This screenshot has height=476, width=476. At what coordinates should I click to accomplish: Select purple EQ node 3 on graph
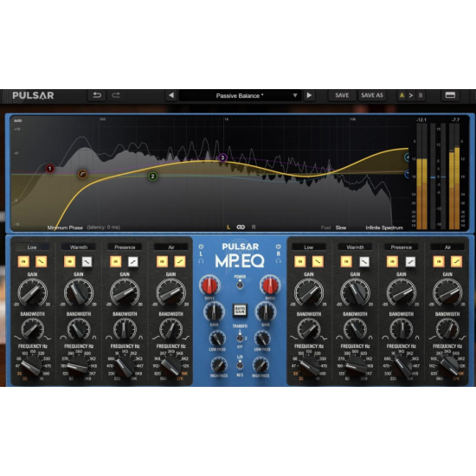222,158
